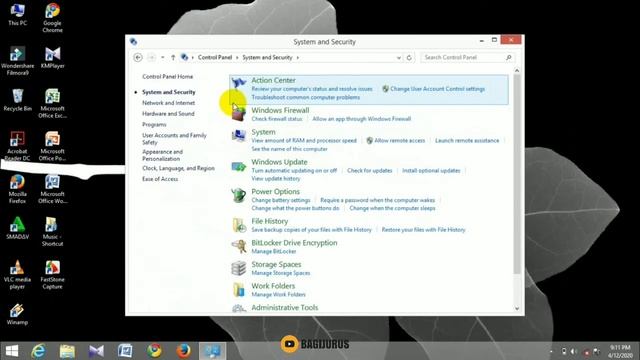
Task: Click Check for updates link
Action: point(369,171)
